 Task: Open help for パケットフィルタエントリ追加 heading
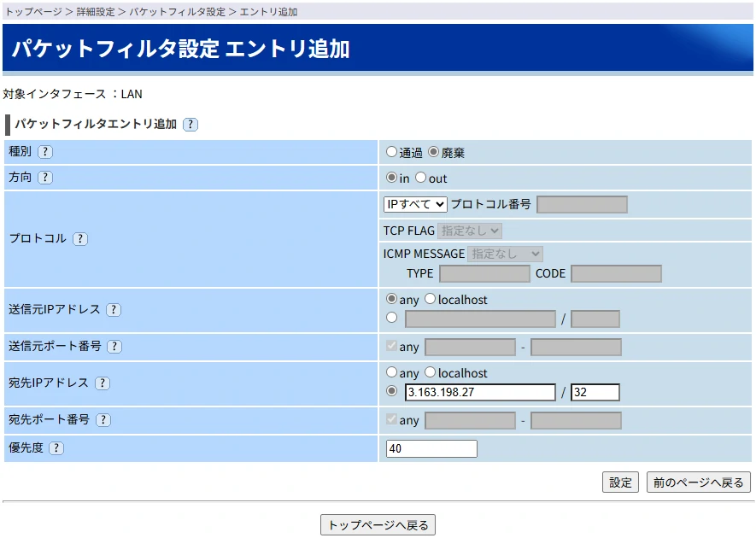pos(190,125)
